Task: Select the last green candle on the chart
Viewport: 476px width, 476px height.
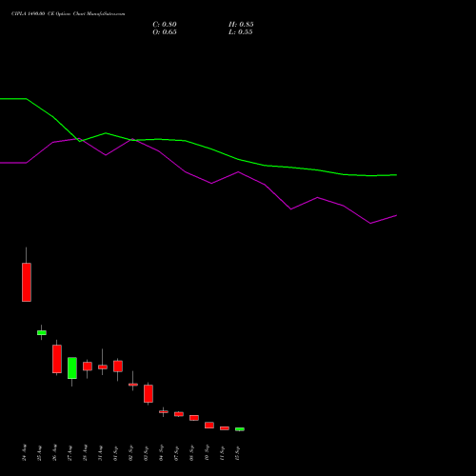Action: coord(240,429)
